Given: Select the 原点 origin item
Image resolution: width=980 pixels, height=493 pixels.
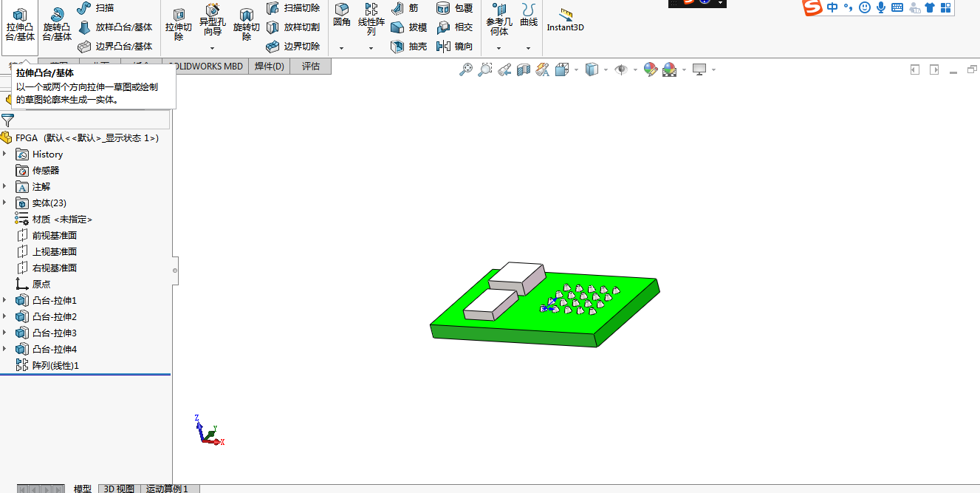Looking at the screenshot, I should click(x=33, y=284).
